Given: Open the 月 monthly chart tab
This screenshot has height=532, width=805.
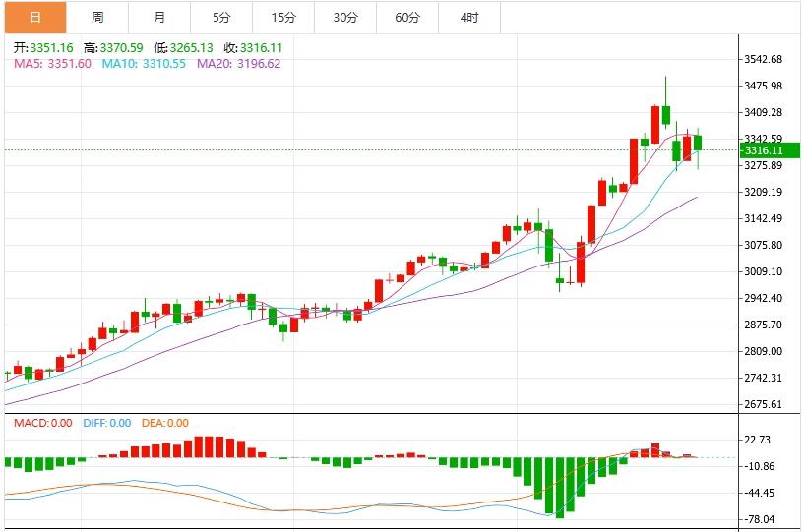Looking at the screenshot, I should 159,18.
